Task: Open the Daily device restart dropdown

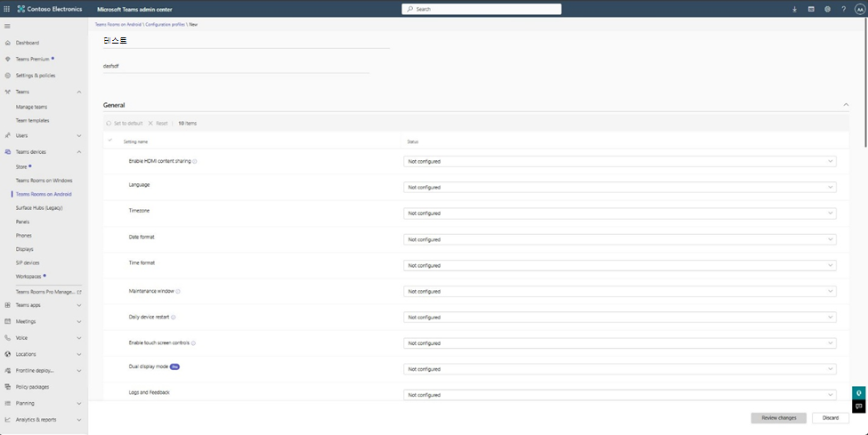Action: click(620, 317)
